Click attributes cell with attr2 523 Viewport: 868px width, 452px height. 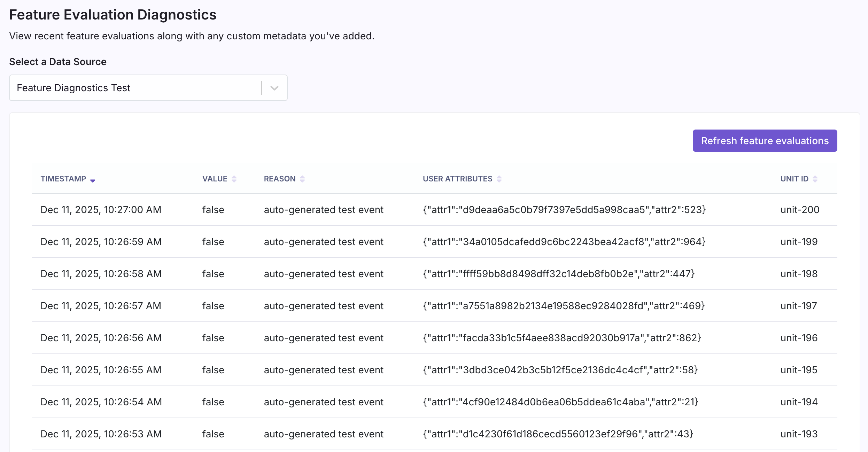point(564,210)
